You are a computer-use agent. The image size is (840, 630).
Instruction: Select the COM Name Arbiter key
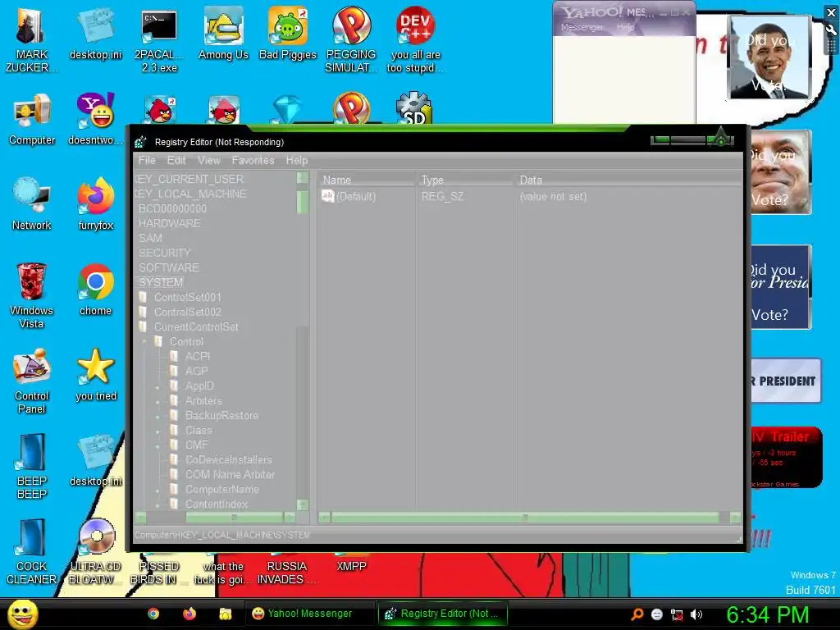coord(230,475)
